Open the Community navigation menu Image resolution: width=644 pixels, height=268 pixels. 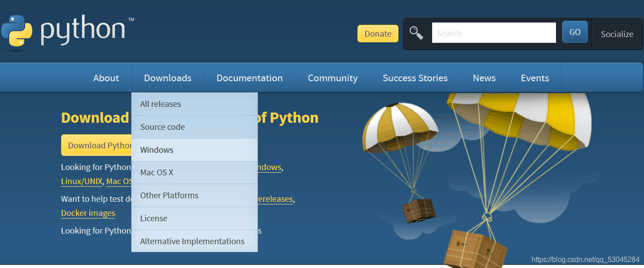[x=333, y=78]
